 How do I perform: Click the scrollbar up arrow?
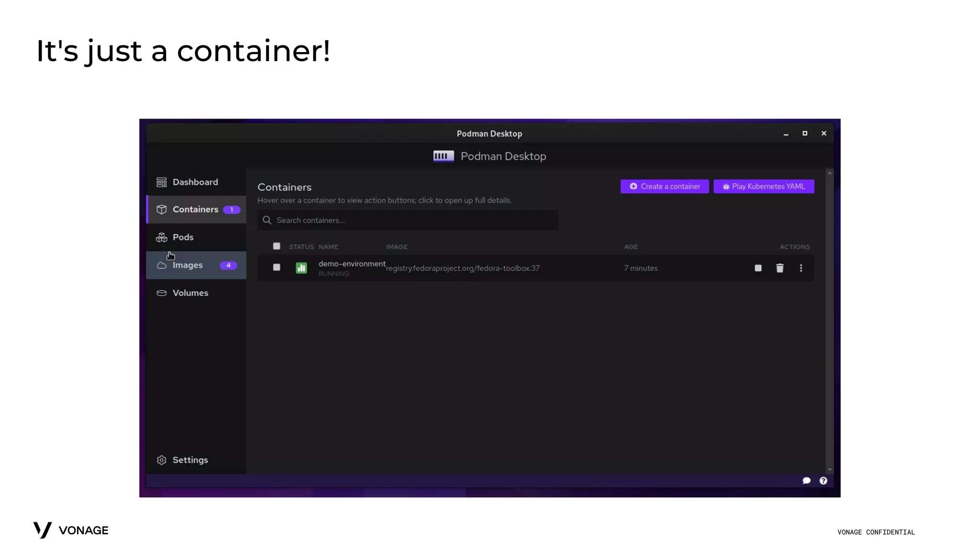[x=830, y=173]
